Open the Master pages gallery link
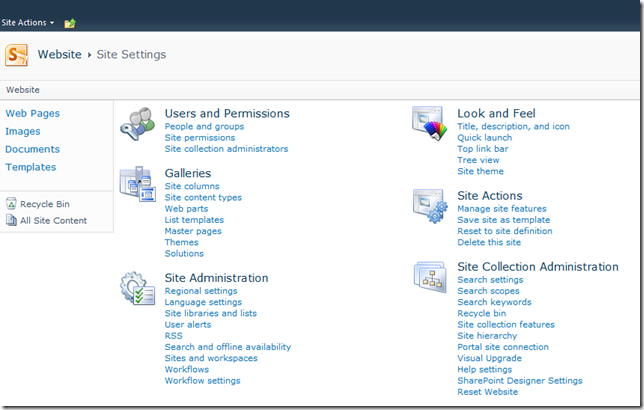 point(193,231)
